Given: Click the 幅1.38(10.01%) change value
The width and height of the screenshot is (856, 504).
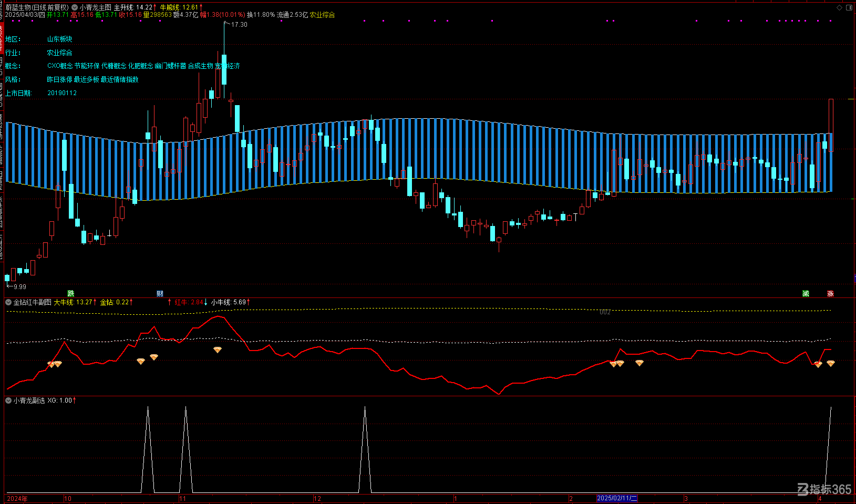Looking at the screenshot, I should coord(223,15).
